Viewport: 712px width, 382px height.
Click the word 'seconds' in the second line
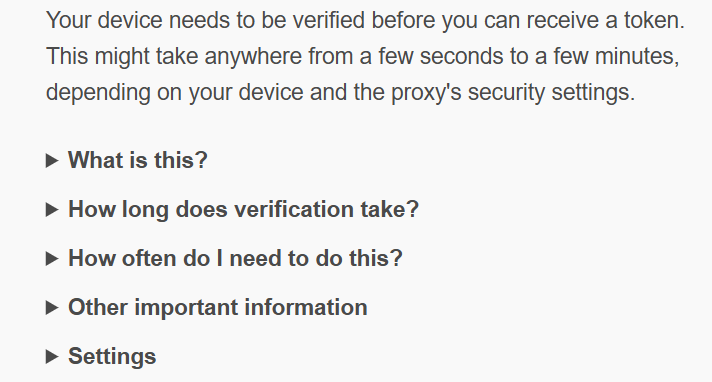click(x=461, y=57)
